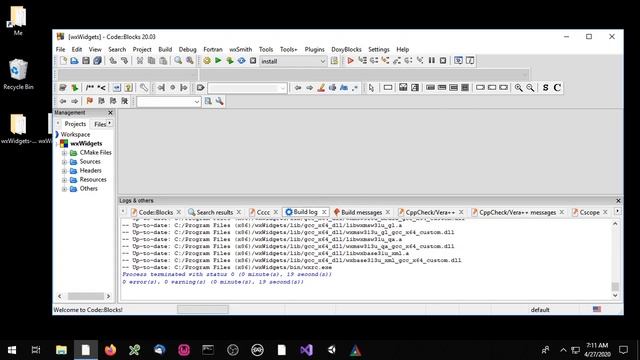The width and height of the screenshot is (640, 360).
Task: Click the Stop debugger icon
Action: point(443,61)
